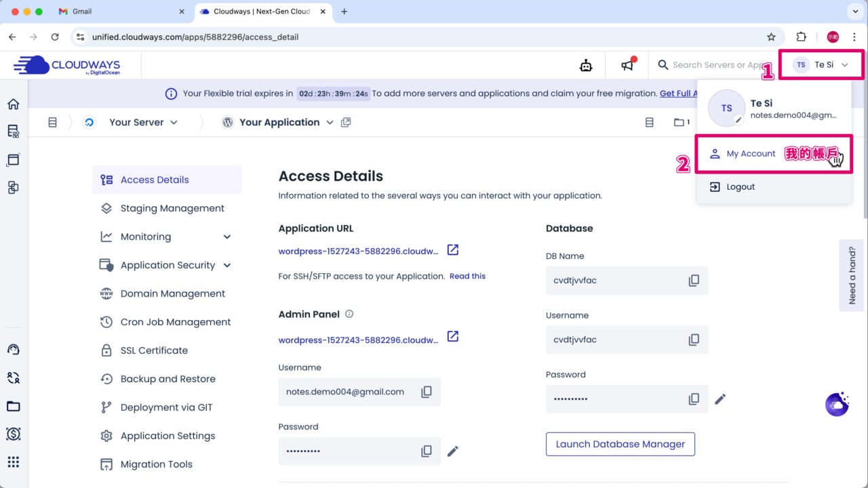Edit the Database password pencil icon
The width and height of the screenshot is (868, 488).
tap(720, 399)
